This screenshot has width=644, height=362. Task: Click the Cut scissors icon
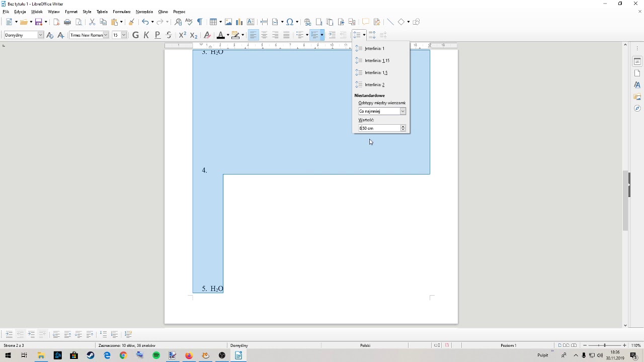tap(92, 22)
